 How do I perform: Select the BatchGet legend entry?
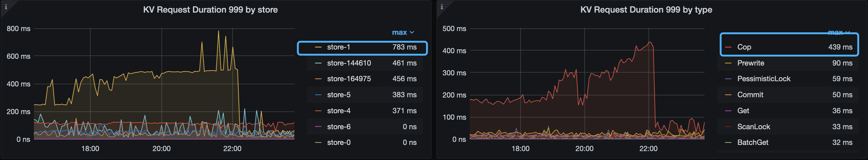753,142
